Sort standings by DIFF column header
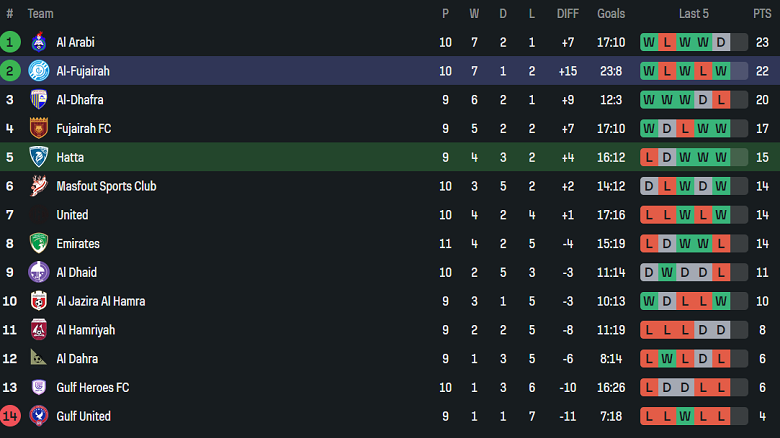 tap(568, 14)
